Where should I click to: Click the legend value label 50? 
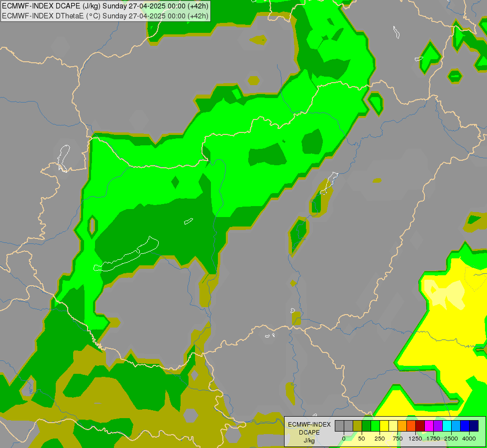pos(362,439)
